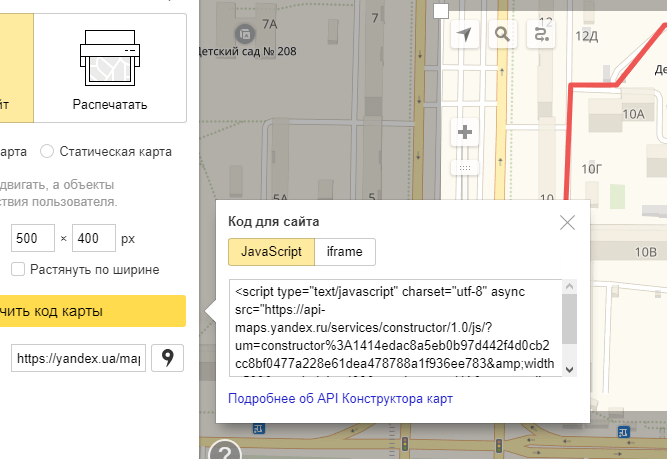Click the width field showing 500
This screenshot has height=459, width=667.
point(32,240)
